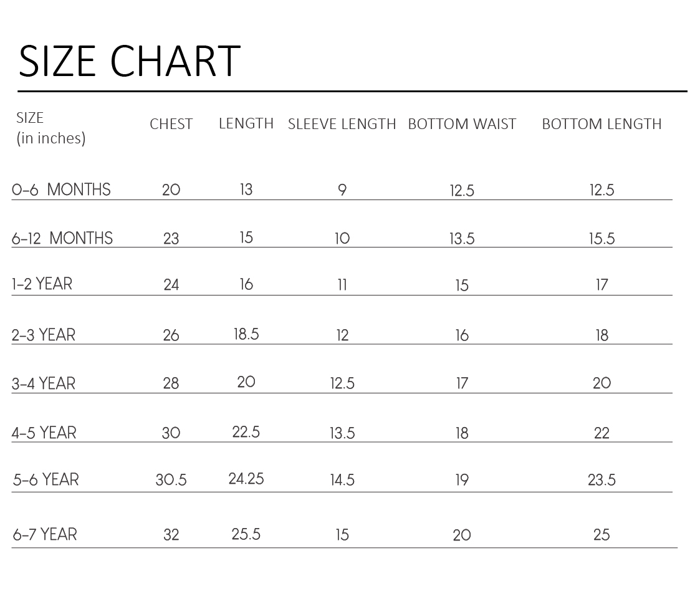Click the 6-12 MONTHS row label
The height and width of the screenshot is (591, 700).
[62, 238]
